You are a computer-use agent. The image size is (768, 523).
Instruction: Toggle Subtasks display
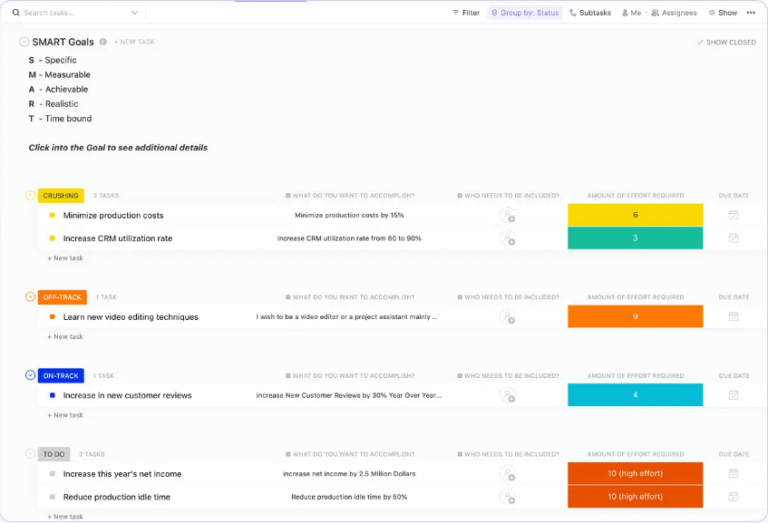[x=590, y=13]
